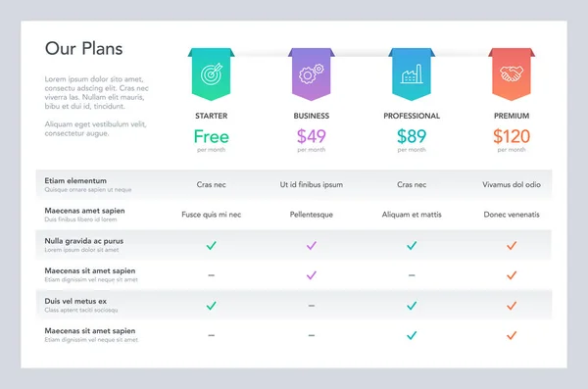Click the Business plan gears icon
The height and width of the screenshot is (389, 588).
312,73
